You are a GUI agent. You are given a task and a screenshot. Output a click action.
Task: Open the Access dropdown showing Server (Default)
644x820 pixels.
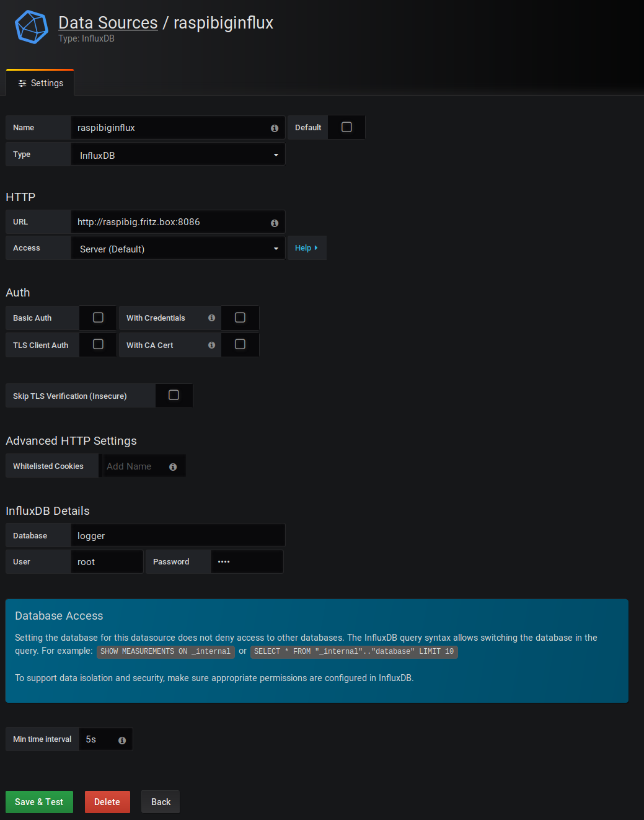(178, 248)
